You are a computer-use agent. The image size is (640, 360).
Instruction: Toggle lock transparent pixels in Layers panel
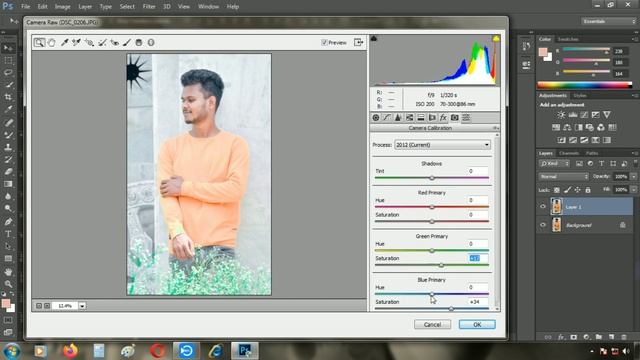[x=556, y=190]
